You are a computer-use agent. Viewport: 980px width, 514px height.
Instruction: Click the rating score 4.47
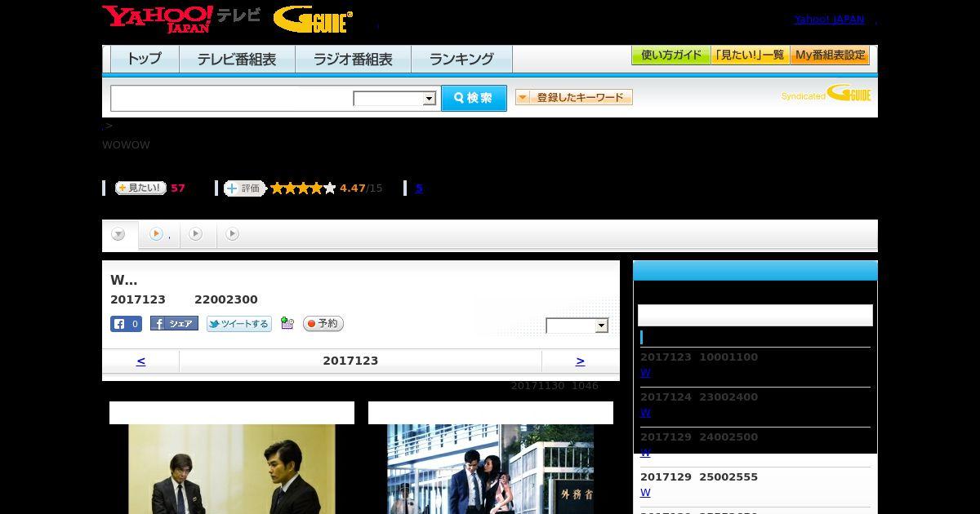(x=353, y=188)
